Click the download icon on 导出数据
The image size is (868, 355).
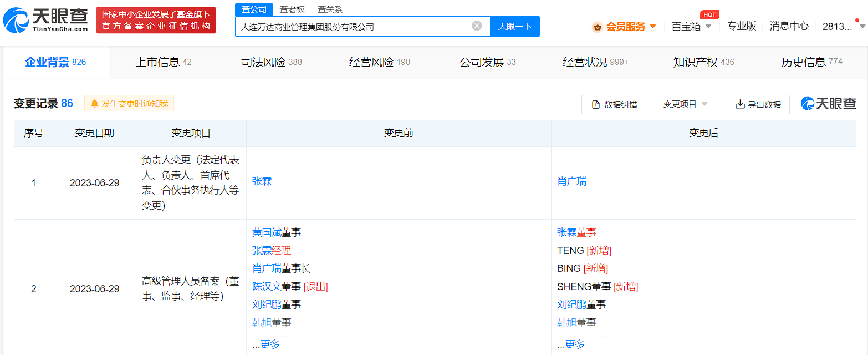(x=738, y=105)
